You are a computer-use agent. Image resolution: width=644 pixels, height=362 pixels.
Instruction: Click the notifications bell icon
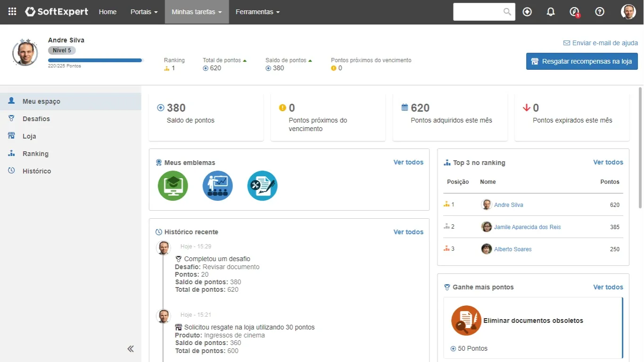point(551,12)
